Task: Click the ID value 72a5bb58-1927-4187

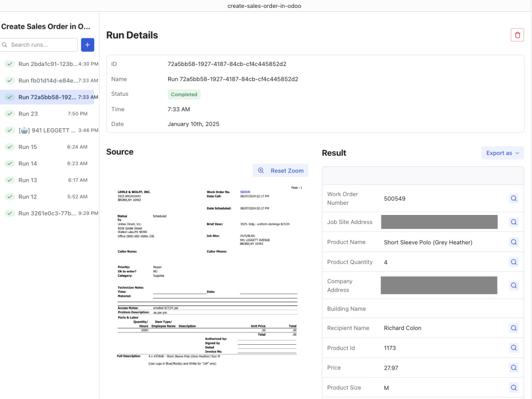Action: (227, 64)
